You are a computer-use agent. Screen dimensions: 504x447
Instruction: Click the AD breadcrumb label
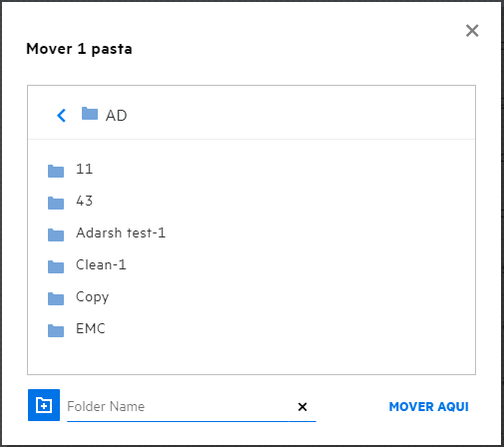click(x=116, y=116)
